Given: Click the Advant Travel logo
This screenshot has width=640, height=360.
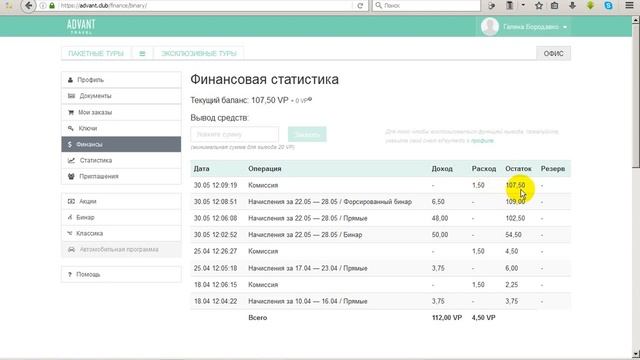Looking at the screenshot, I should [x=81, y=27].
